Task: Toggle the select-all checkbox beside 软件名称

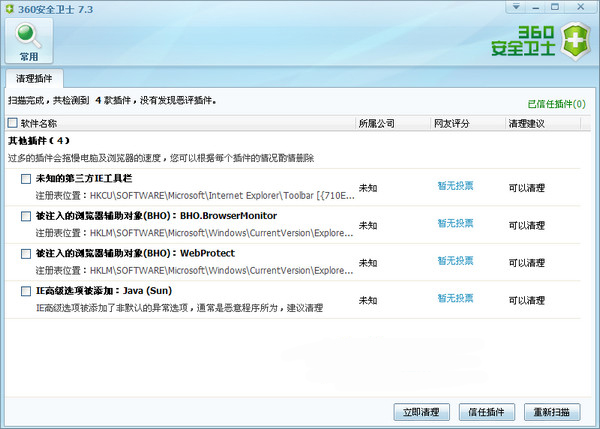Action: 13,123
